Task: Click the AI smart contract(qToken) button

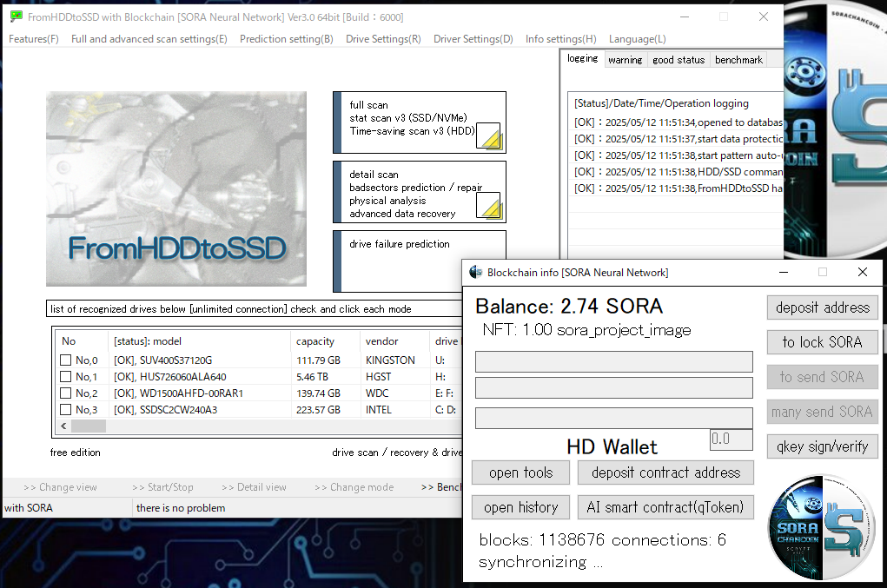Action: pos(665,508)
